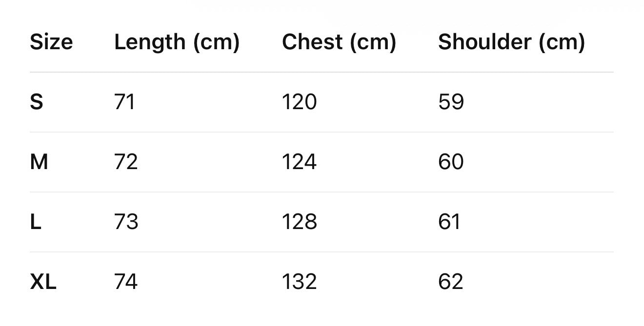Click length value 73 for size L
Screen dimensions: 644x326
(126, 222)
